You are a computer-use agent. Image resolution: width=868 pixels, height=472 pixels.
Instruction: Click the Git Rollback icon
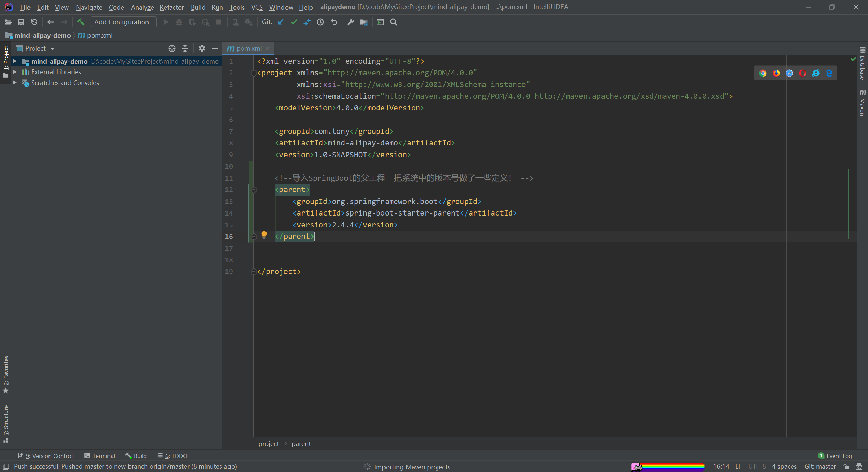[x=334, y=22]
